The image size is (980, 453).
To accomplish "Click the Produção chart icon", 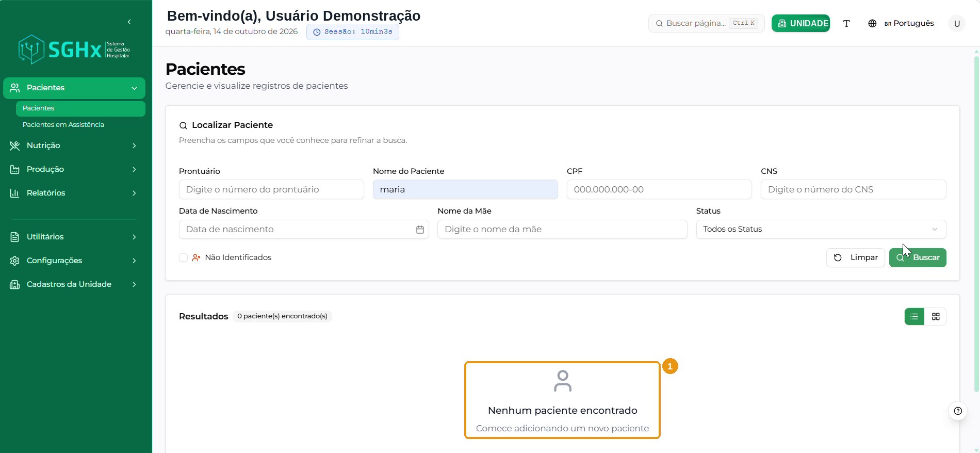I will pyautogui.click(x=15, y=169).
